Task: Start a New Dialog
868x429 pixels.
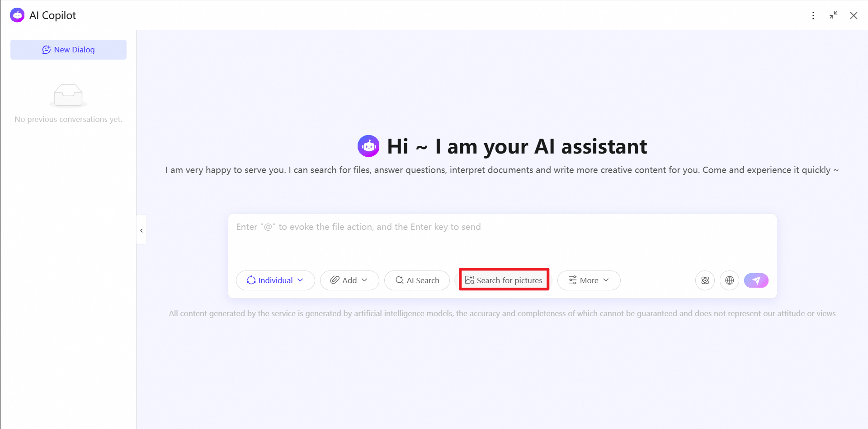Action: (x=68, y=50)
